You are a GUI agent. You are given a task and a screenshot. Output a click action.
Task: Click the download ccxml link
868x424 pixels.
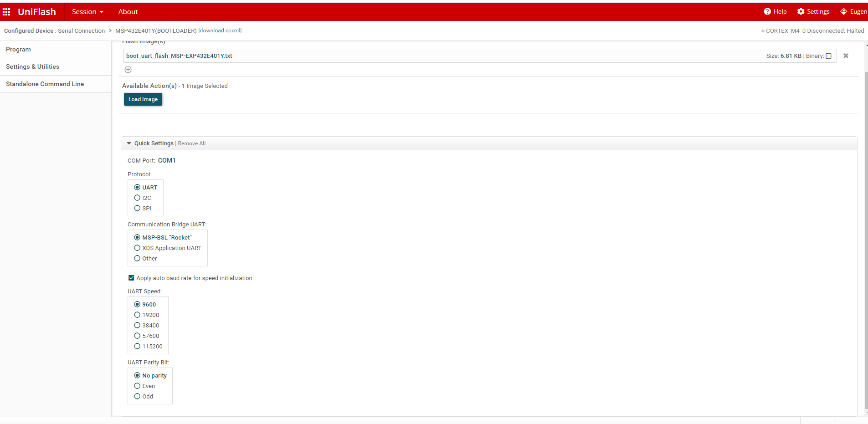[220, 31]
